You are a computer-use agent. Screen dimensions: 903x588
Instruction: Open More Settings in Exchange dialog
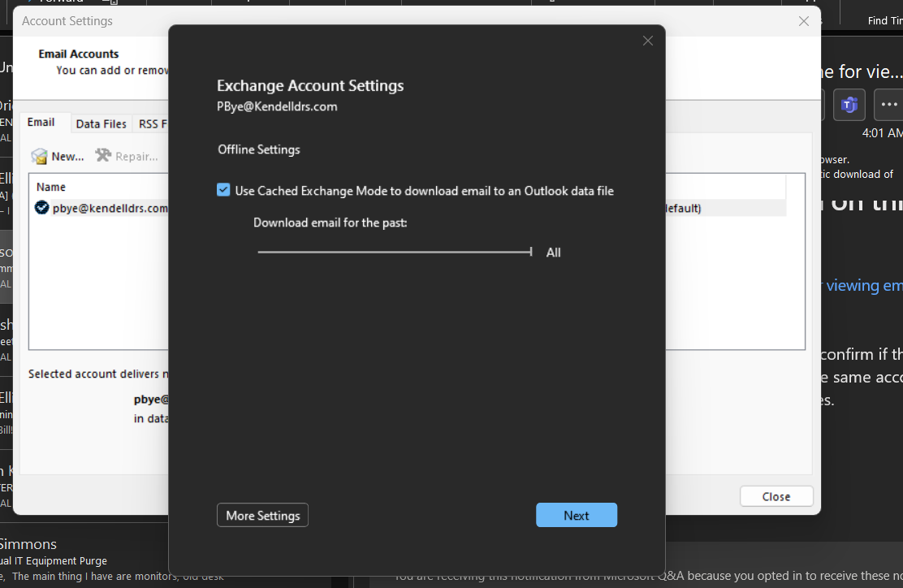tap(262, 515)
